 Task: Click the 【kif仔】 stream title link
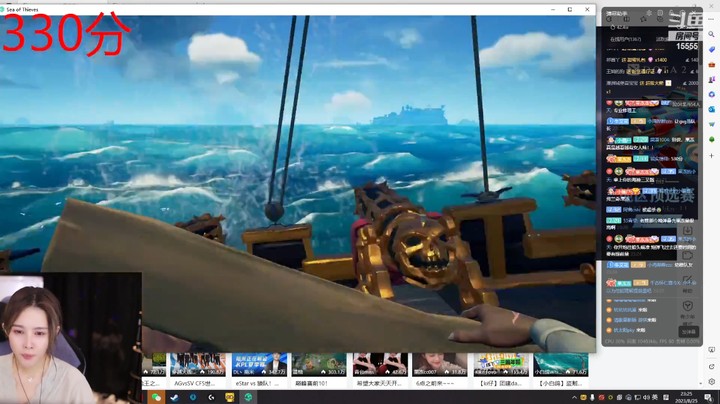(x=500, y=383)
